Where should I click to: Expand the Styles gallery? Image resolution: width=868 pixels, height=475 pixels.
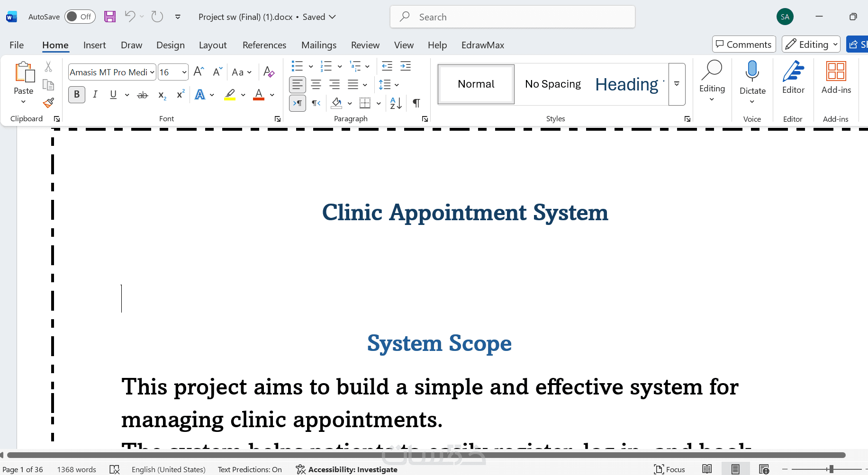tap(677, 84)
